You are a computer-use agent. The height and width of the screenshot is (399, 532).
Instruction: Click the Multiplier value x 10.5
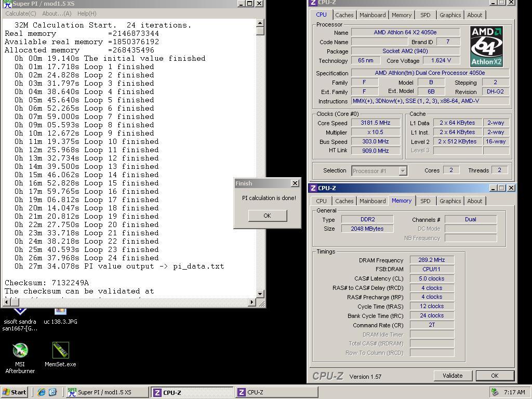coord(375,132)
